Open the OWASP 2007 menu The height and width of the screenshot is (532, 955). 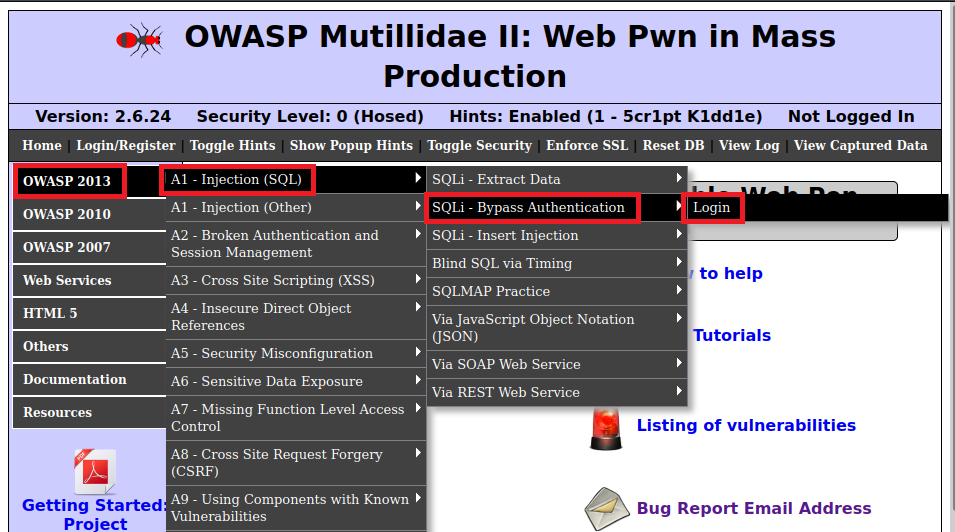click(90, 247)
